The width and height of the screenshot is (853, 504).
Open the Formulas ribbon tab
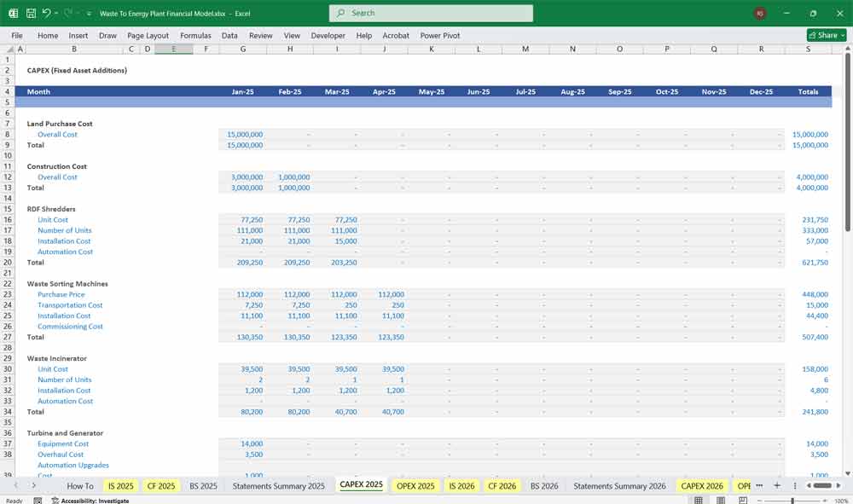tap(195, 36)
